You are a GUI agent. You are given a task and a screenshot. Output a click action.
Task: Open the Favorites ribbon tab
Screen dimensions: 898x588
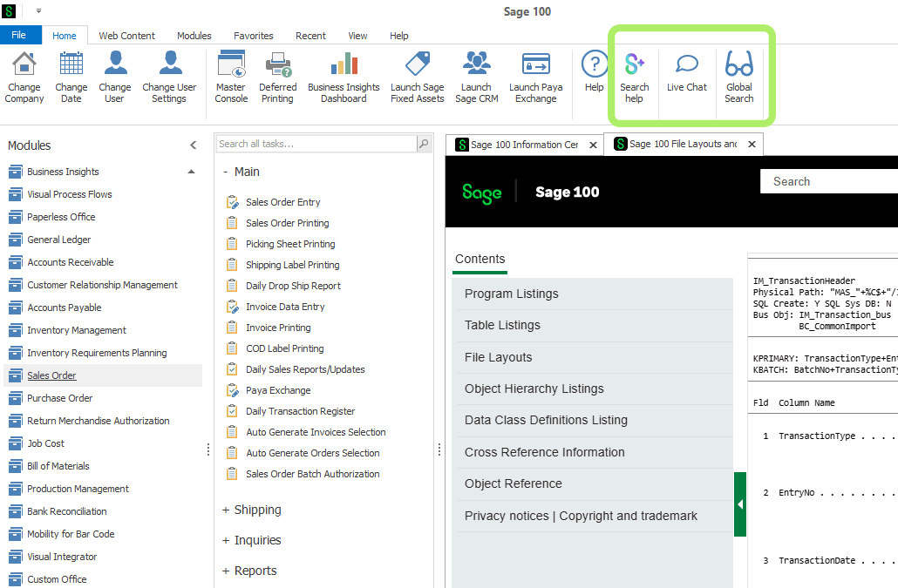click(253, 36)
